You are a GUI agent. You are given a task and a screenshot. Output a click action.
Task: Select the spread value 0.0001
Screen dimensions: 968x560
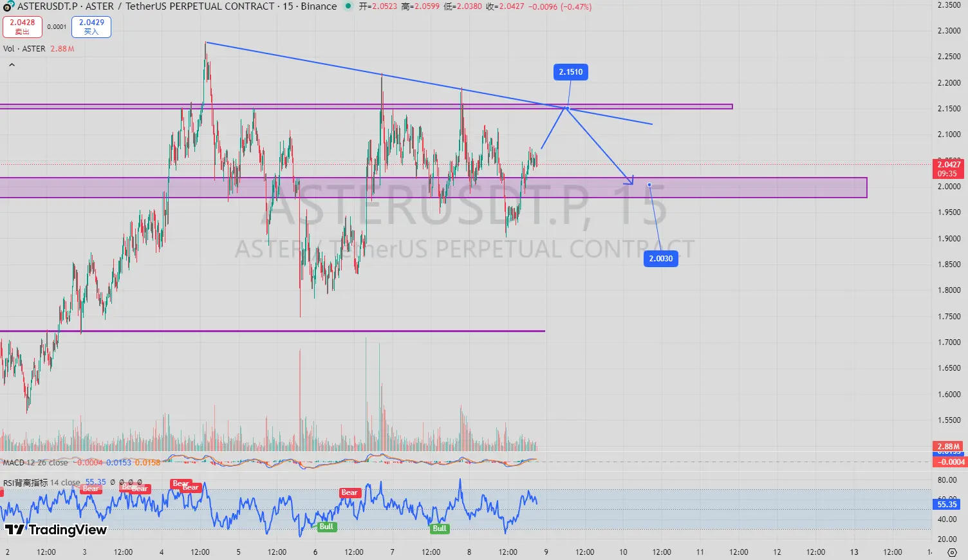(x=57, y=27)
